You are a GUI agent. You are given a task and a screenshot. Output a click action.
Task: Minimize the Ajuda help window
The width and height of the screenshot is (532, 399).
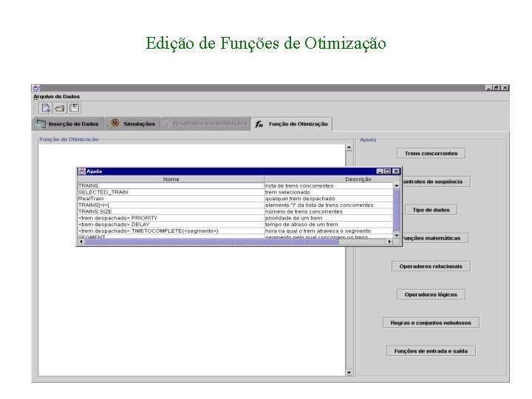380,171
